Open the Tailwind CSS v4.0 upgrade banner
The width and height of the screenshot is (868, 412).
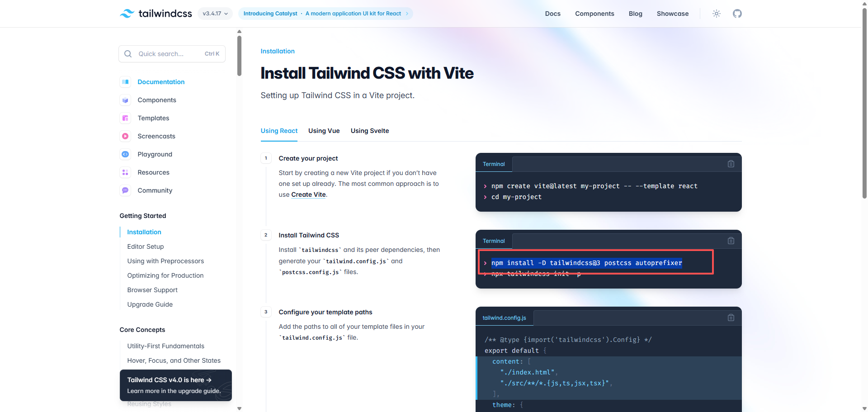[x=176, y=385]
